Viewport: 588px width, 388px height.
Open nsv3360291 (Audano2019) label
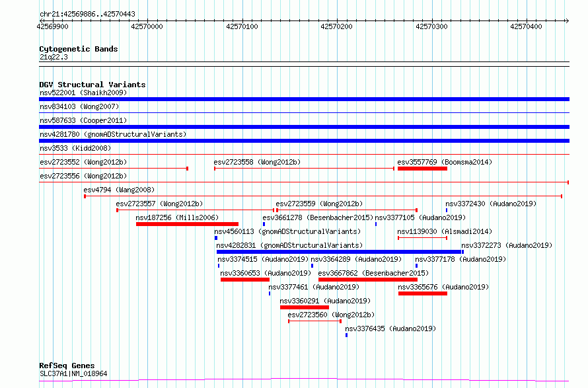325,301
